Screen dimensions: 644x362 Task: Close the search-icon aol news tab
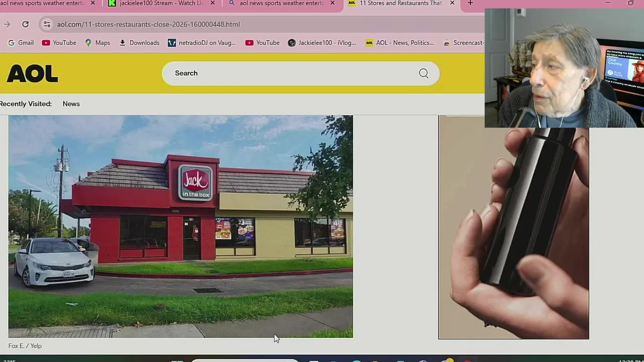[332, 3]
